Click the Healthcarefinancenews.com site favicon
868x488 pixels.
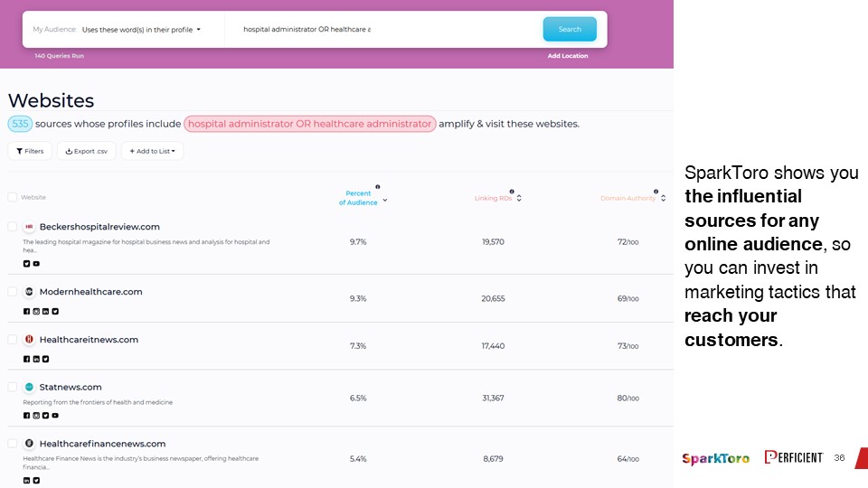coord(29,443)
